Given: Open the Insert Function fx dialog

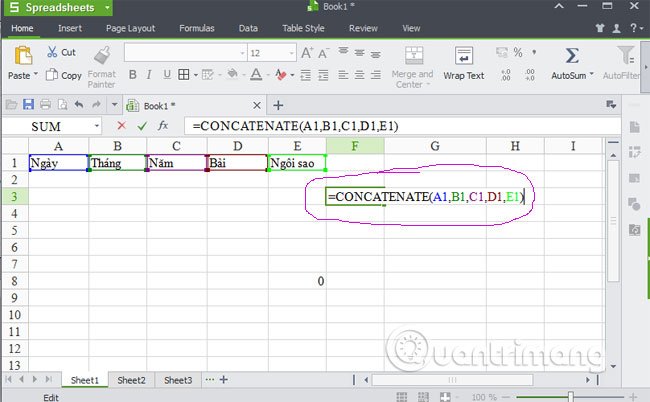Looking at the screenshot, I should coord(163,125).
